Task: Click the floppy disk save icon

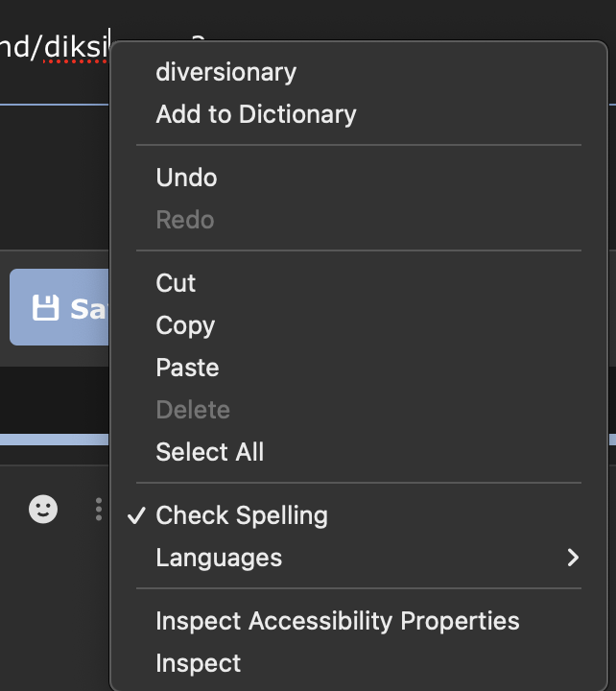Action: pos(45,308)
